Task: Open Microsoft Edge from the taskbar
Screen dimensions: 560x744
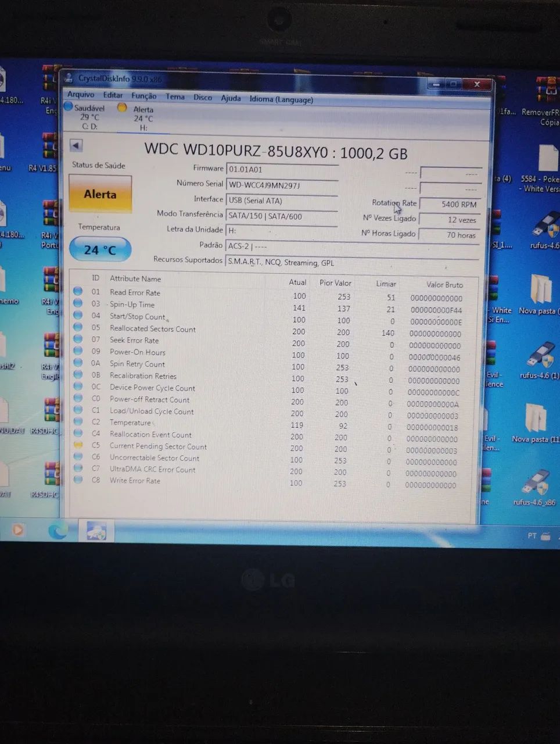Action: coord(58,530)
